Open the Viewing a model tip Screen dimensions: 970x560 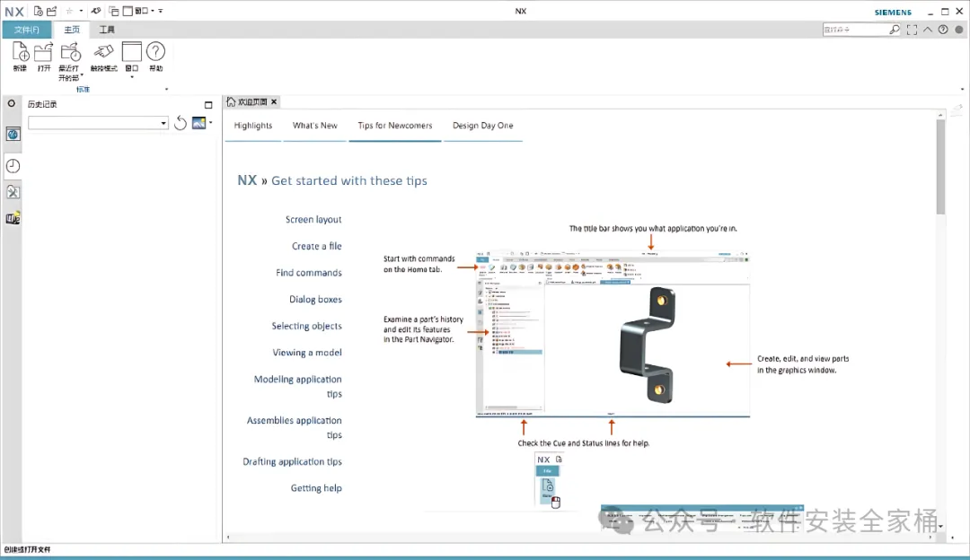307,353
